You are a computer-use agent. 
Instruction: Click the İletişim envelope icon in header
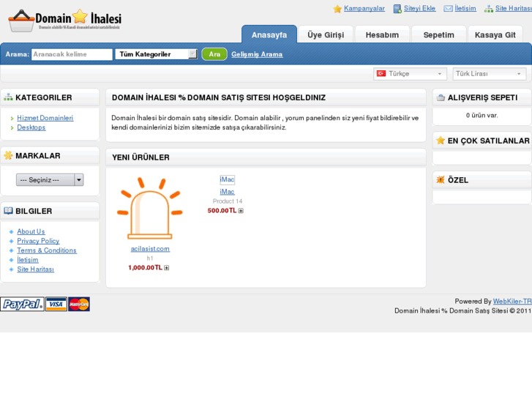tap(448, 9)
